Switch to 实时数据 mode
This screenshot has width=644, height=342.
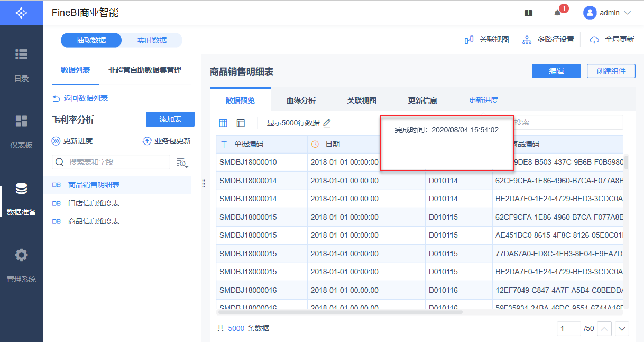pyautogui.click(x=152, y=40)
